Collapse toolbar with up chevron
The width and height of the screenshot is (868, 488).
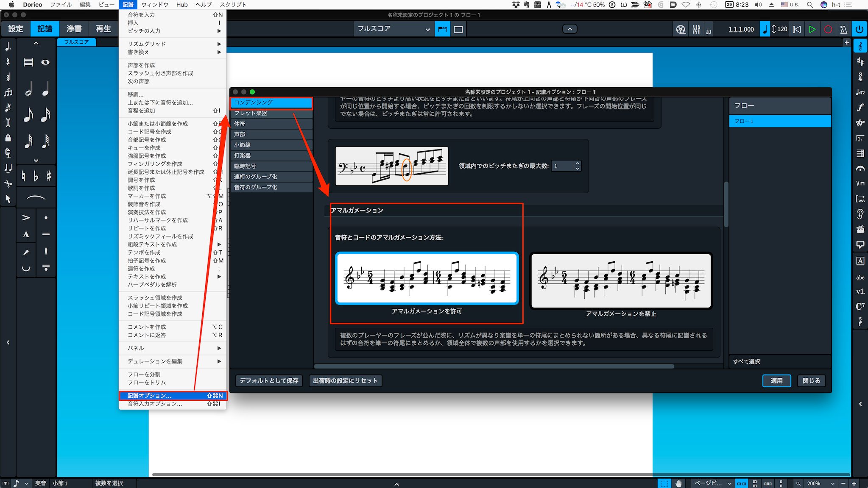click(x=570, y=29)
